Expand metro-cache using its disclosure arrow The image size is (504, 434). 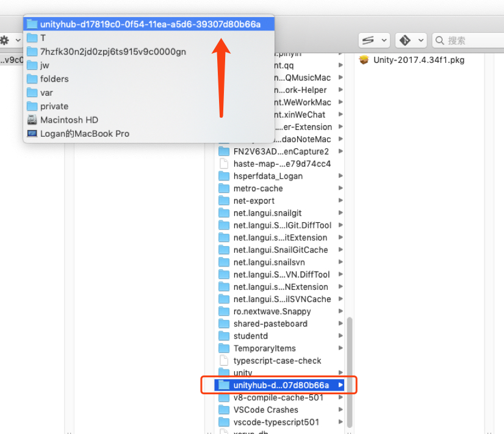[x=340, y=189]
